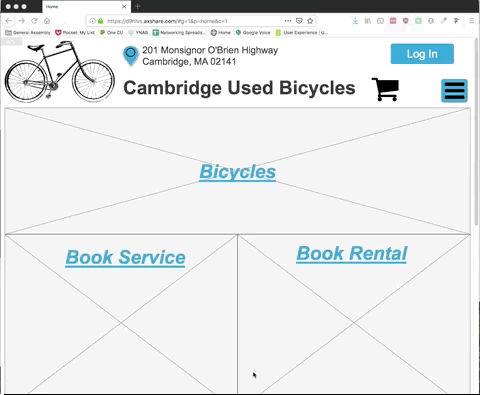Reload the page with the refresh icon
This screenshot has width=480, height=395.
coord(34,21)
